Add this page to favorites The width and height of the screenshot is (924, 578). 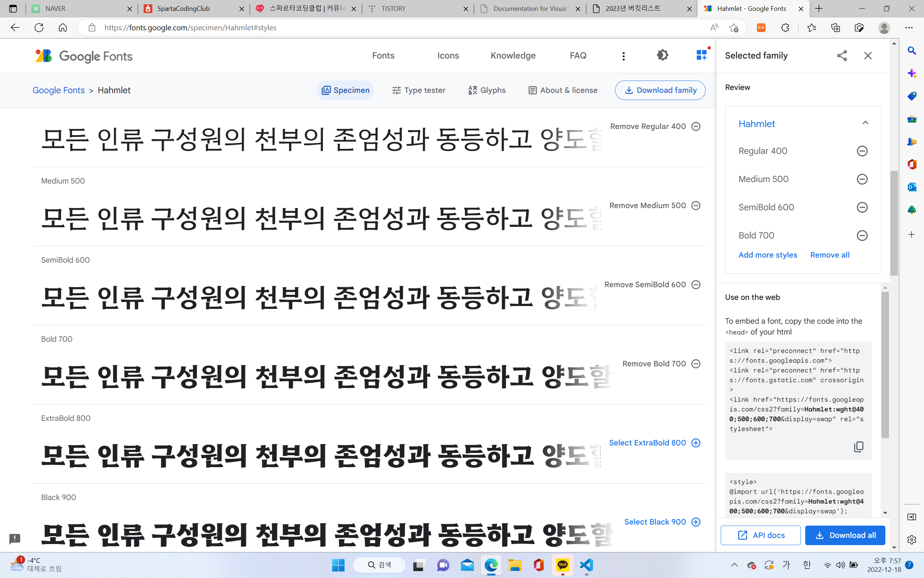(733, 27)
